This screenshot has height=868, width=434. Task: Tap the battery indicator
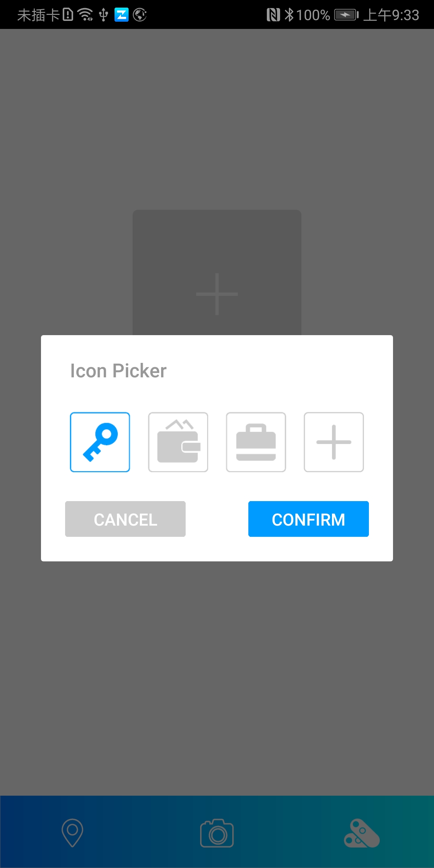[346, 15]
